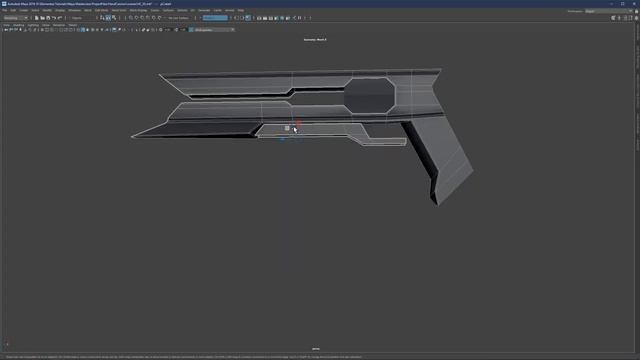Open the Windows menu
The height and width of the screenshot is (360, 640).
point(74,10)
